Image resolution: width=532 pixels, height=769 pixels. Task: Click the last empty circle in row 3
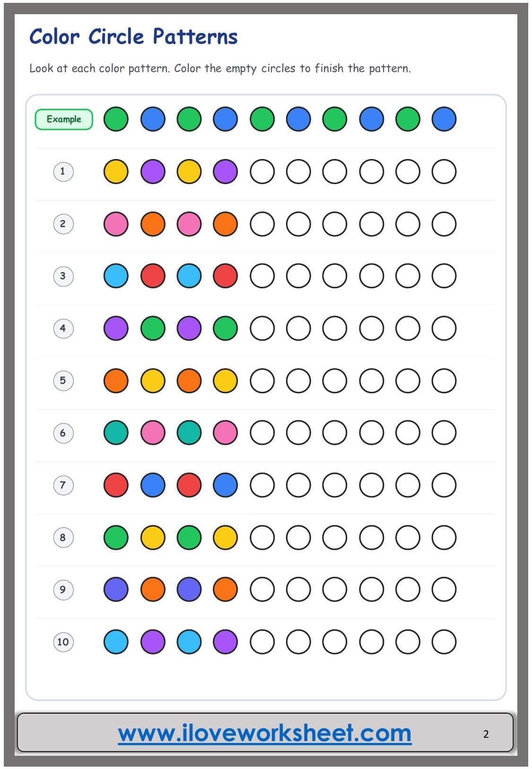tap(444, 276)
